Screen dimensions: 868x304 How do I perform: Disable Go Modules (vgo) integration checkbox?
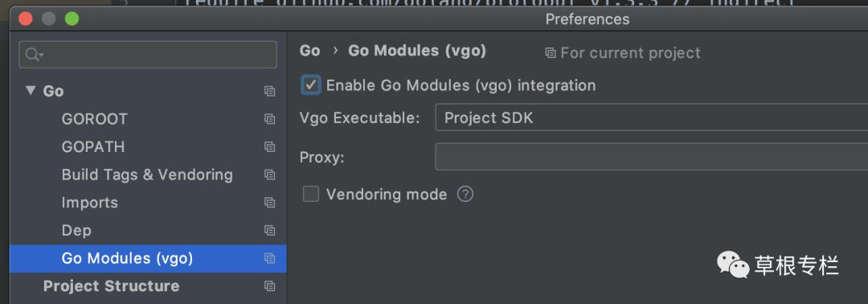pos(310,85)
